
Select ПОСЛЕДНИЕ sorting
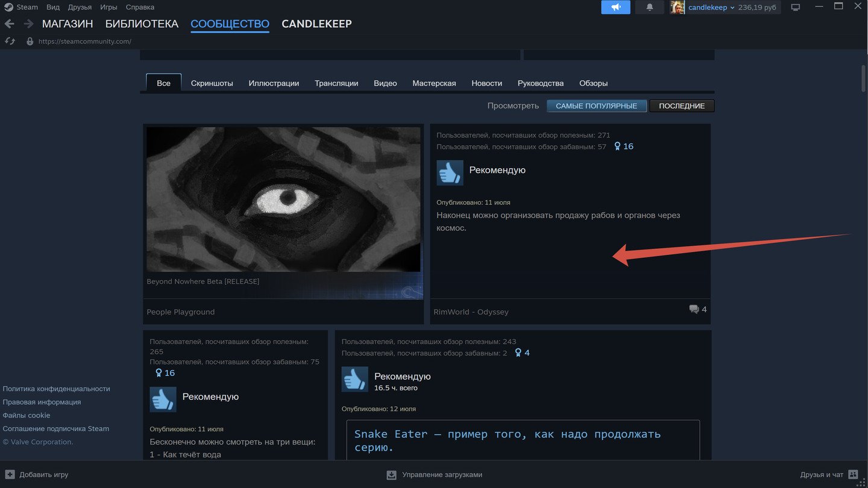click(682, 106)
